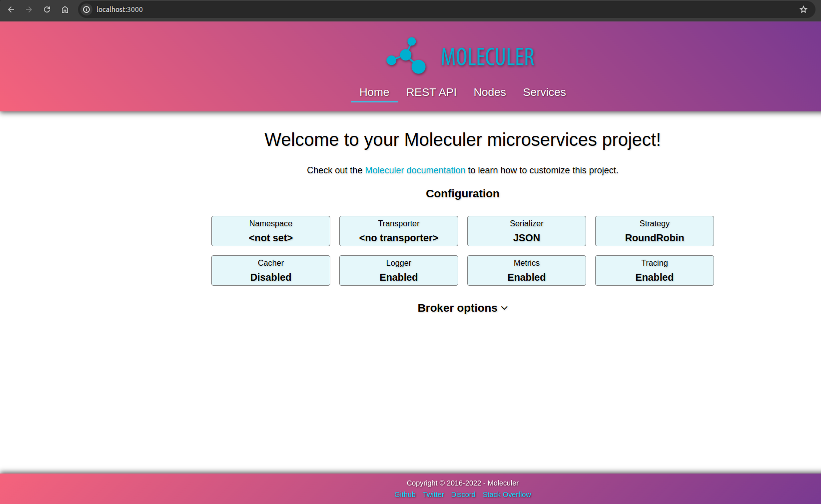
Task: Click the MOLECULER wordmark in header
Action: pyautogui.click(x=488, y=57)
